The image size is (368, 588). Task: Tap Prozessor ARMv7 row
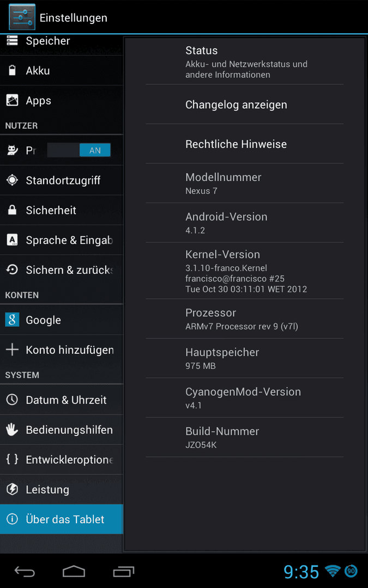(x=244, y=318)
